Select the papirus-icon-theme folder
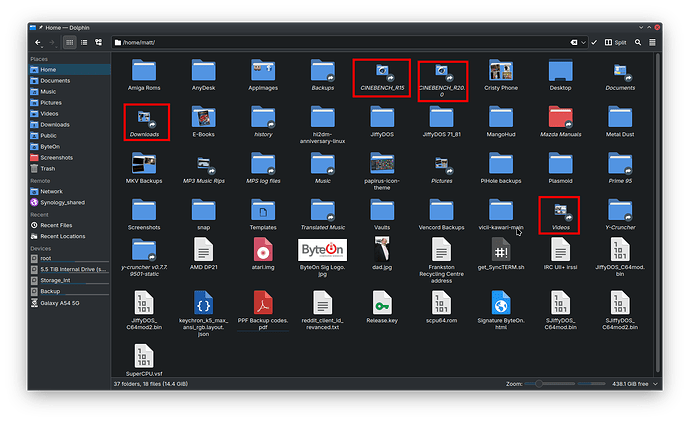The height and width of the screenshot is (422, 690). tap(382, 172)
